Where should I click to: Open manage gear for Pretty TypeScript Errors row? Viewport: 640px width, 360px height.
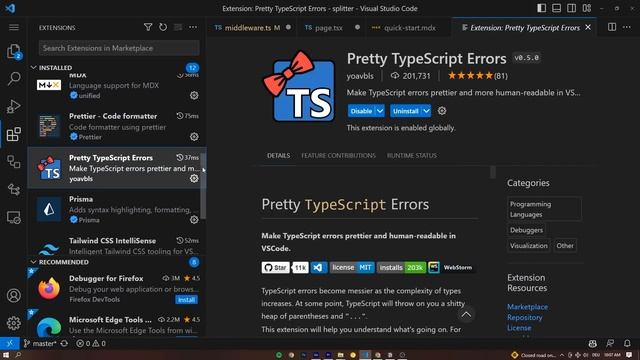pos(194,178)
